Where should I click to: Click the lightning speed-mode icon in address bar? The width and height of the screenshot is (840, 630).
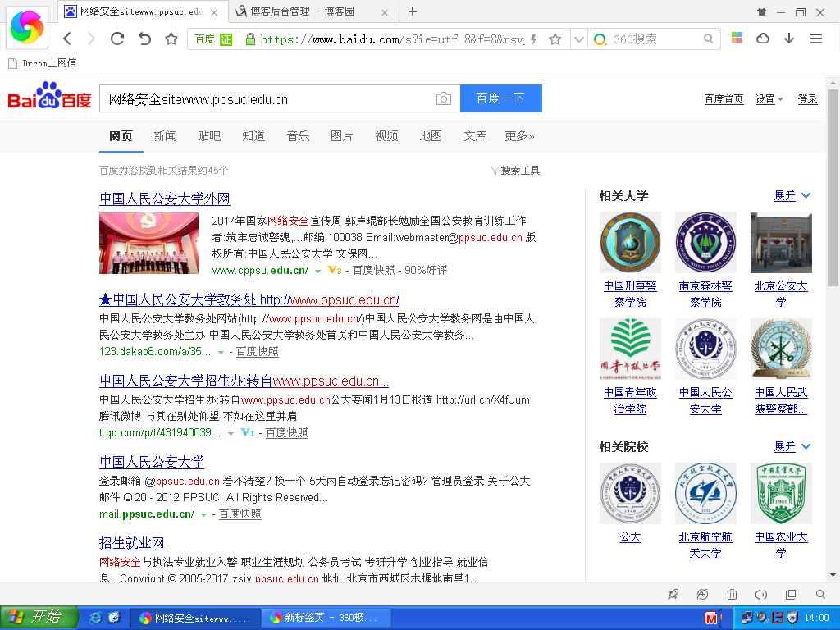533,39
